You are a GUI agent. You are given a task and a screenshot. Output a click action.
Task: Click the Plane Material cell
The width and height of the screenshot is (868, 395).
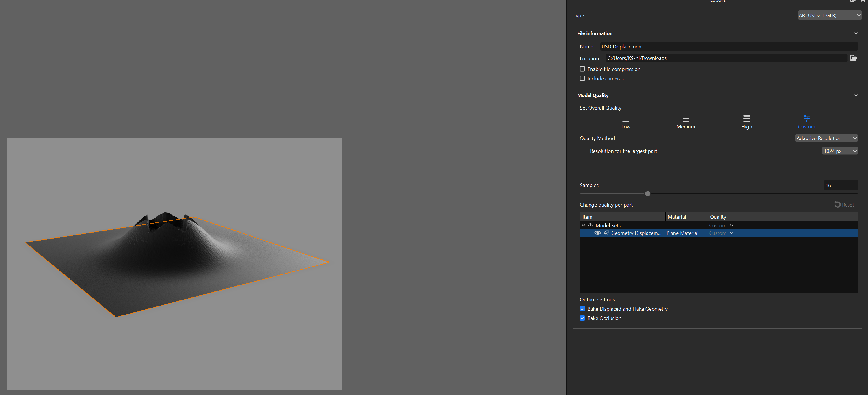[x=682, y=233]
